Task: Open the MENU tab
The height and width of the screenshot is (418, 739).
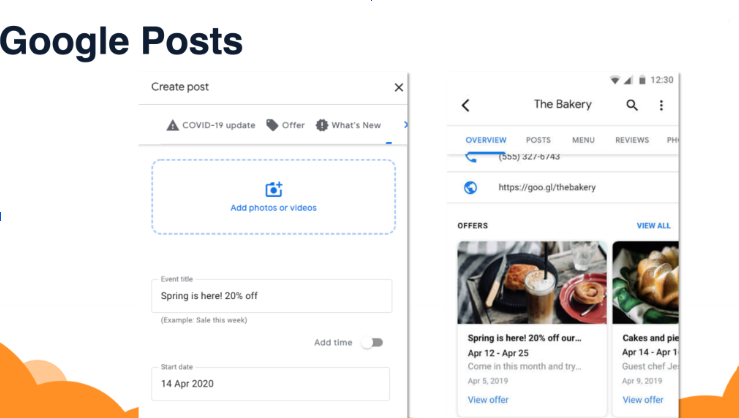Action: click(x=583, y=140)
